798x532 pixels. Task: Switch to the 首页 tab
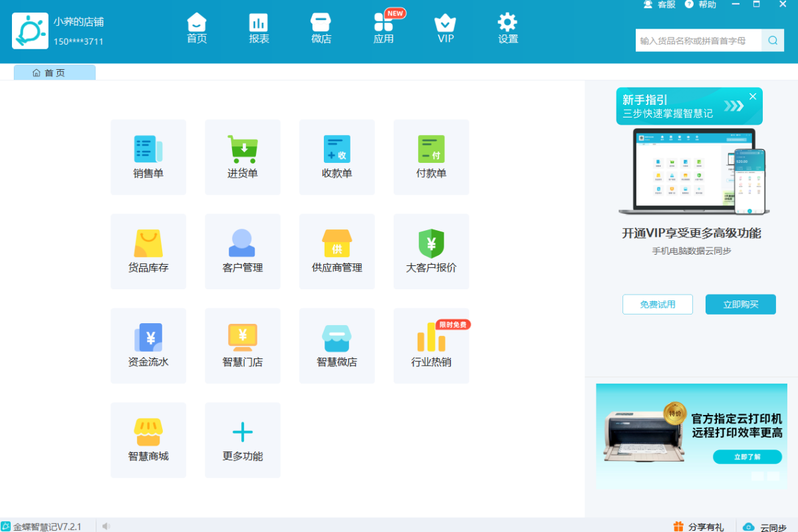pos(55,73)
